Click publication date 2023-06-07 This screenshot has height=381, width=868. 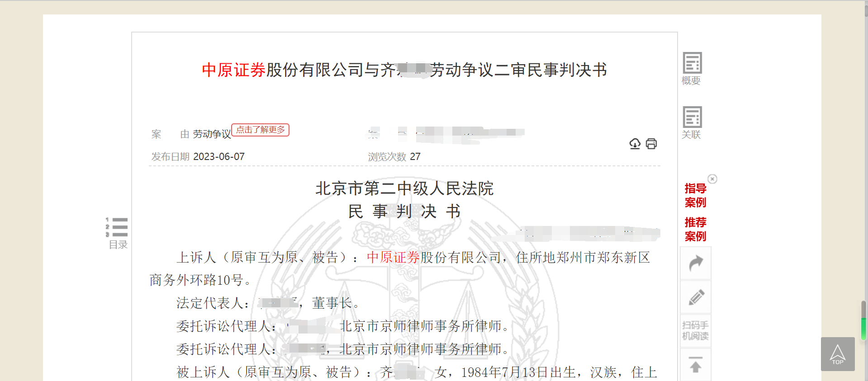pyautogui.click(x=219, y=157)
